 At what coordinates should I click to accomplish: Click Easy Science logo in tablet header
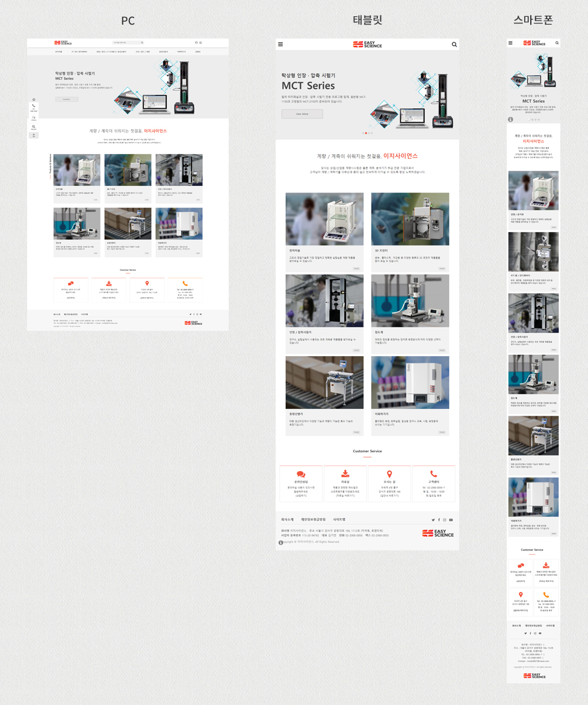[367, 45]
